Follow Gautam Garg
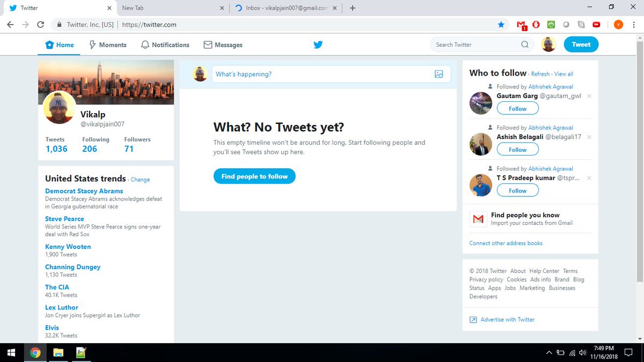The image size is (644, 362). (517, 108)
